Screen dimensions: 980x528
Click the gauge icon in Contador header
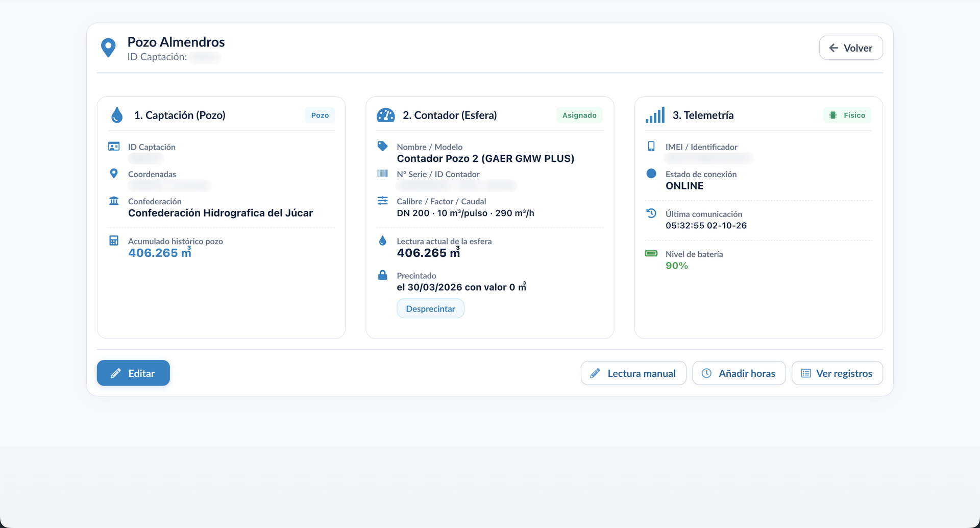point(386,115)
